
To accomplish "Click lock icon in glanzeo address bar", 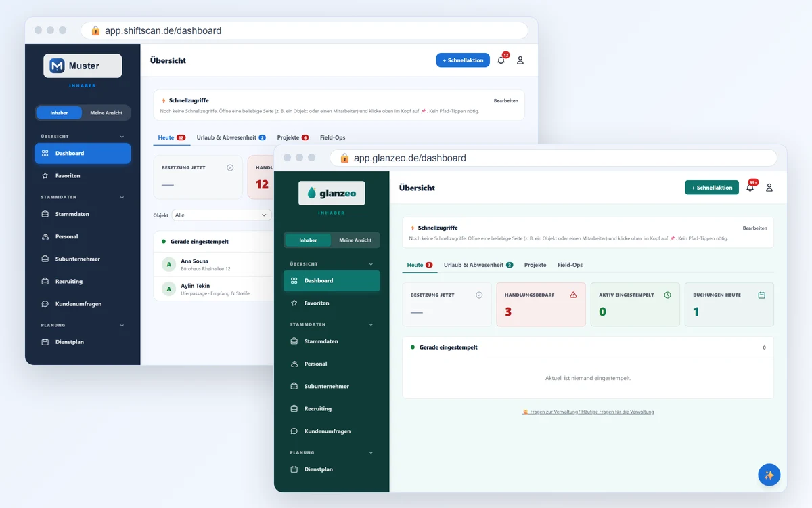I will click(344, 158).
